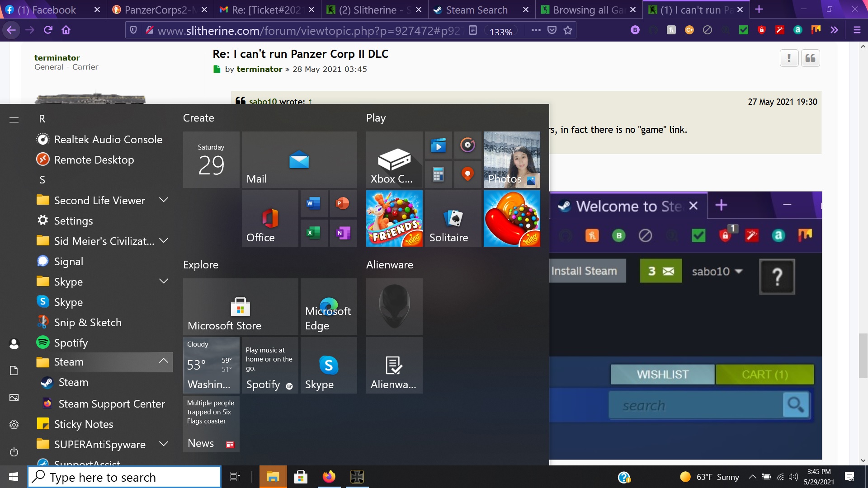Image resolution: width=868 pixels, height=488 pixels.
Task: Click the Quote post button
Action: pos(810,58)
